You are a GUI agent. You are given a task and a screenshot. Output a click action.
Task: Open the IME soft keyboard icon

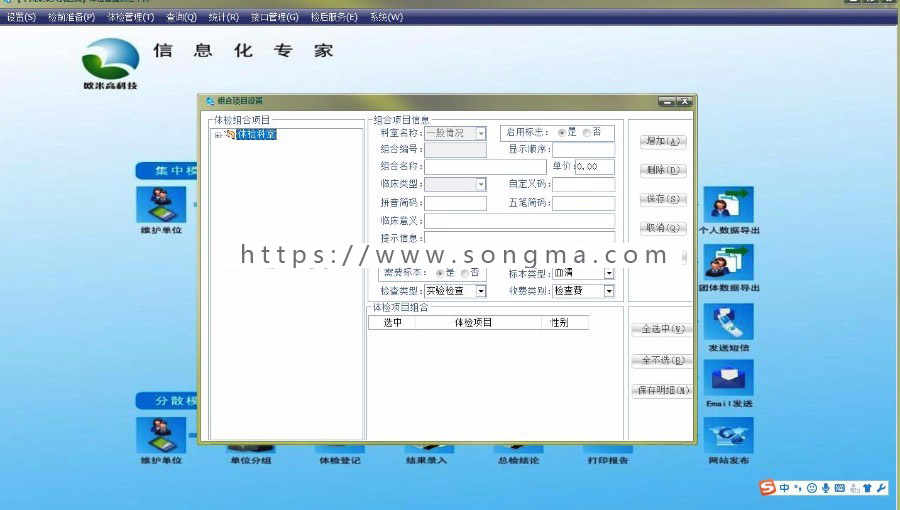[x=840, y=488]
